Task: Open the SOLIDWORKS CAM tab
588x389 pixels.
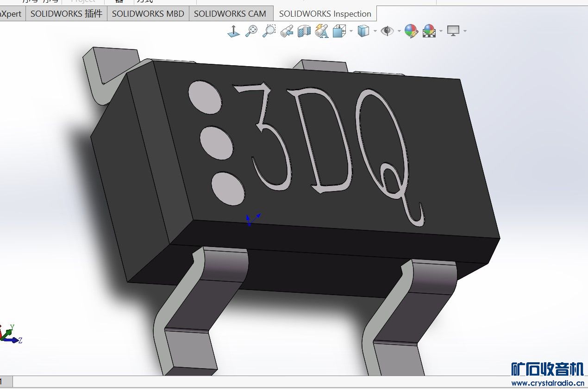Action: click(230, 14)
